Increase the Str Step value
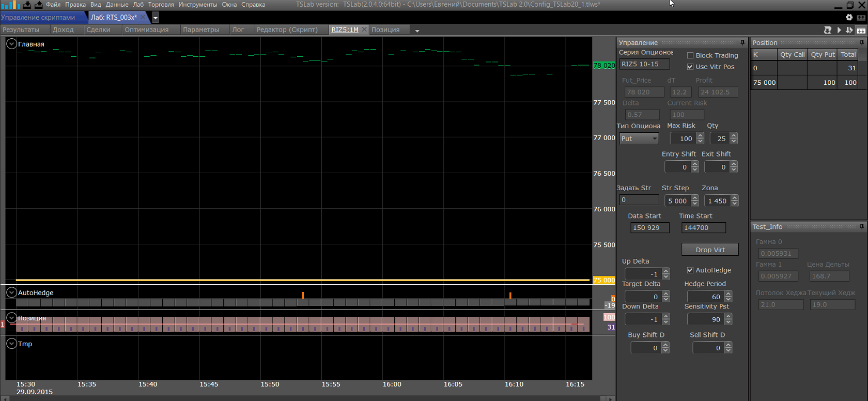This screenshot has height=401, width=868. (695, 198)
